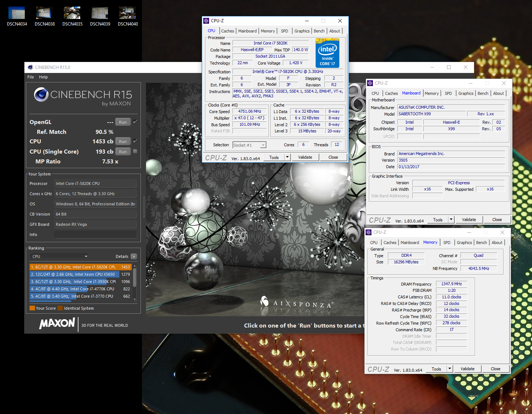Click the Identical System color swatch
This screenshot has width=532, height=414.
[x=60, y=308]
